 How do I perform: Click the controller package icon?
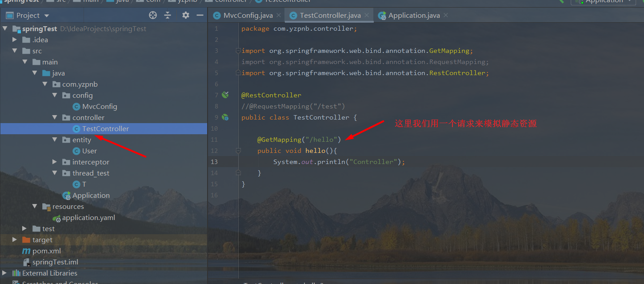click(x=66, y=118)
